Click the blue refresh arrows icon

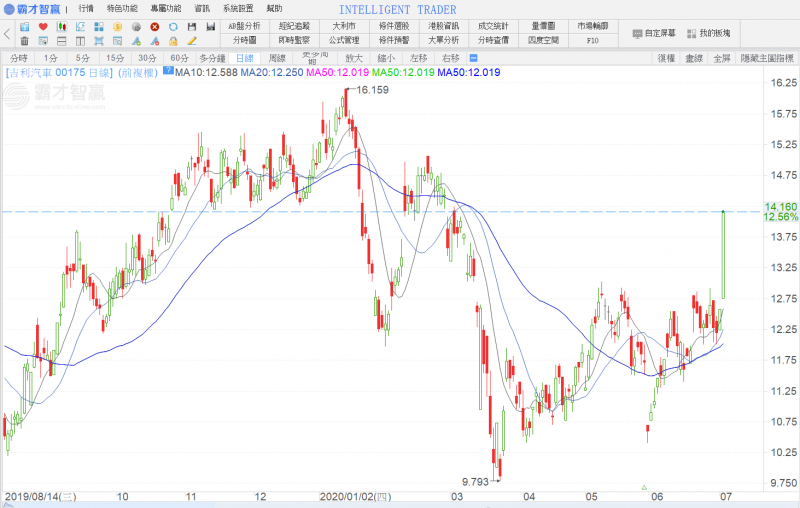click(x=173, y=26)
